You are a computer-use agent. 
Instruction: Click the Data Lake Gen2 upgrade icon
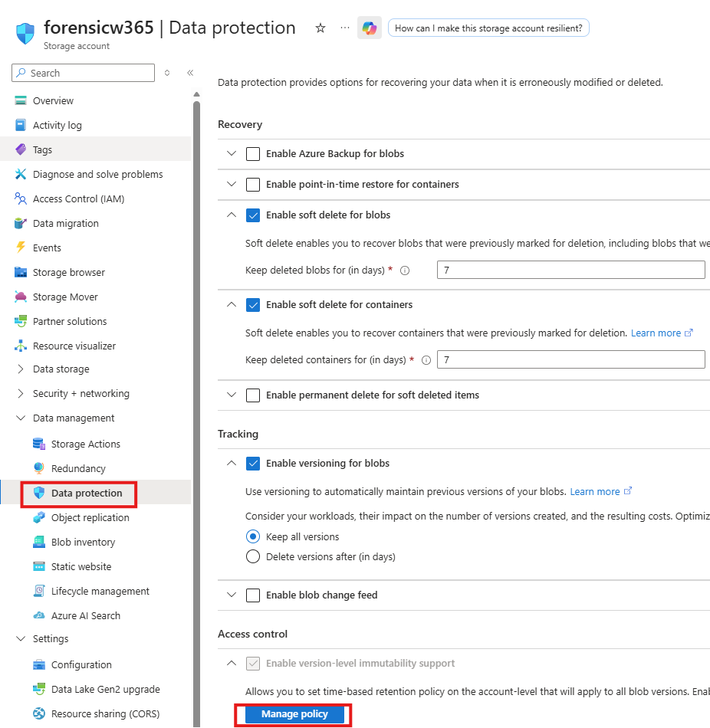coord(39,689)
